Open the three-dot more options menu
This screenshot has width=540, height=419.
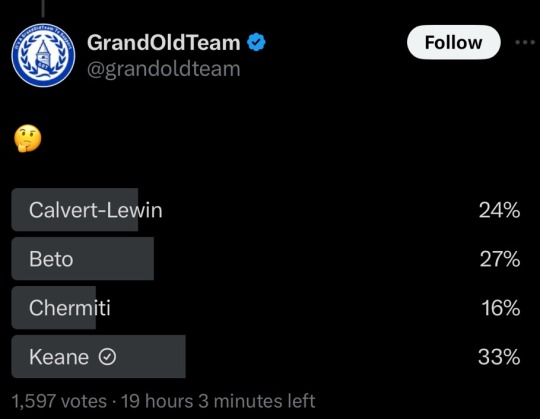(x=526, y=42)
